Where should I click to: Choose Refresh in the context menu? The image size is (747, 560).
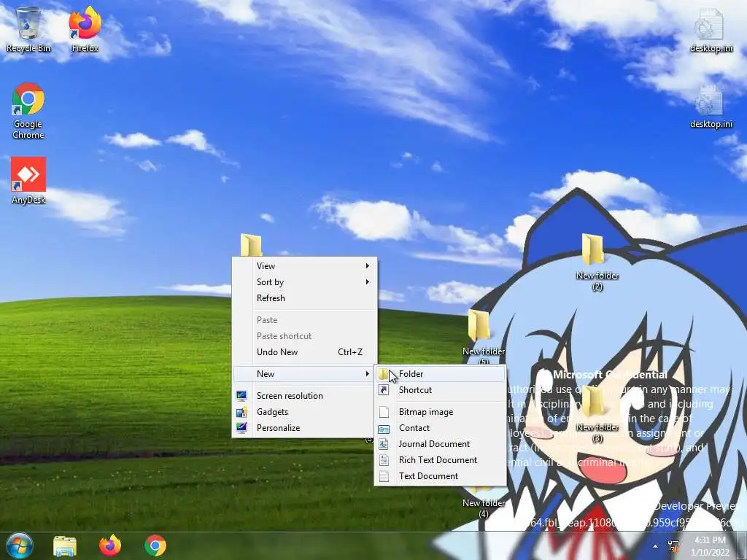click(304, 298)
